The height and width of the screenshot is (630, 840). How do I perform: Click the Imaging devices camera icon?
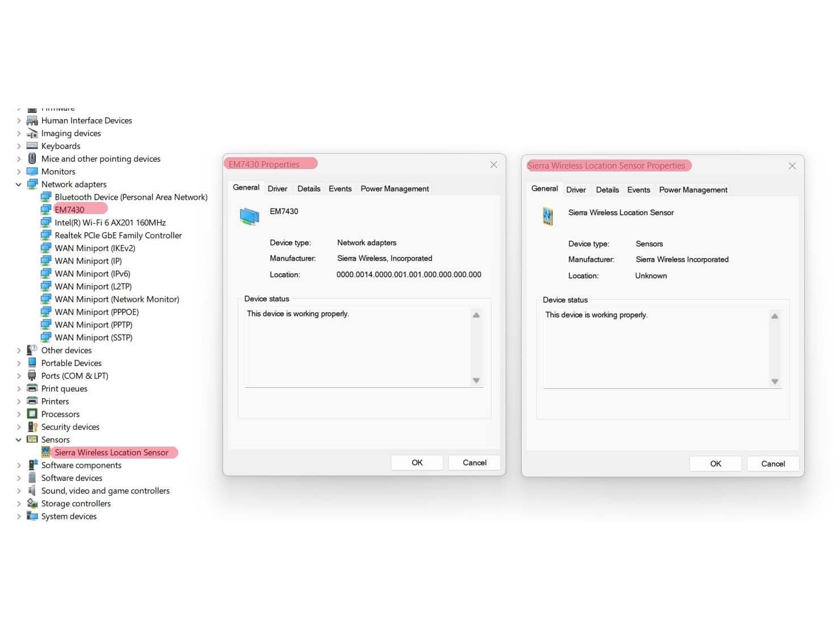point(32,133)
